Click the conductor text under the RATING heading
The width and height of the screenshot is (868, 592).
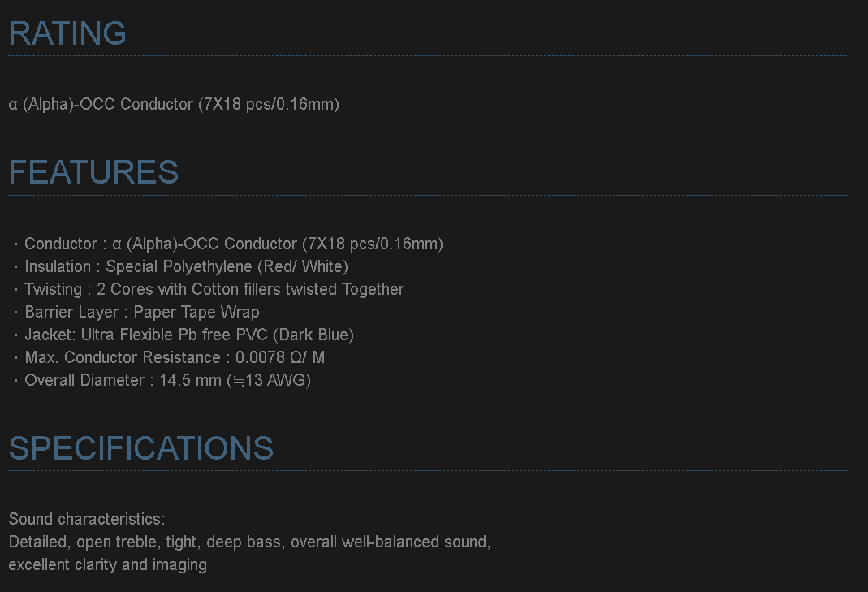[x=174, y=104]
